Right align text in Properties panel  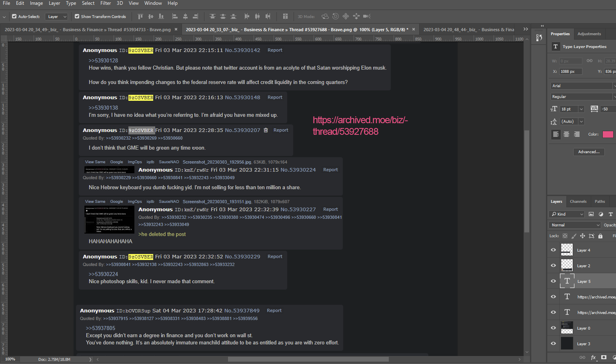pos(577,134)
